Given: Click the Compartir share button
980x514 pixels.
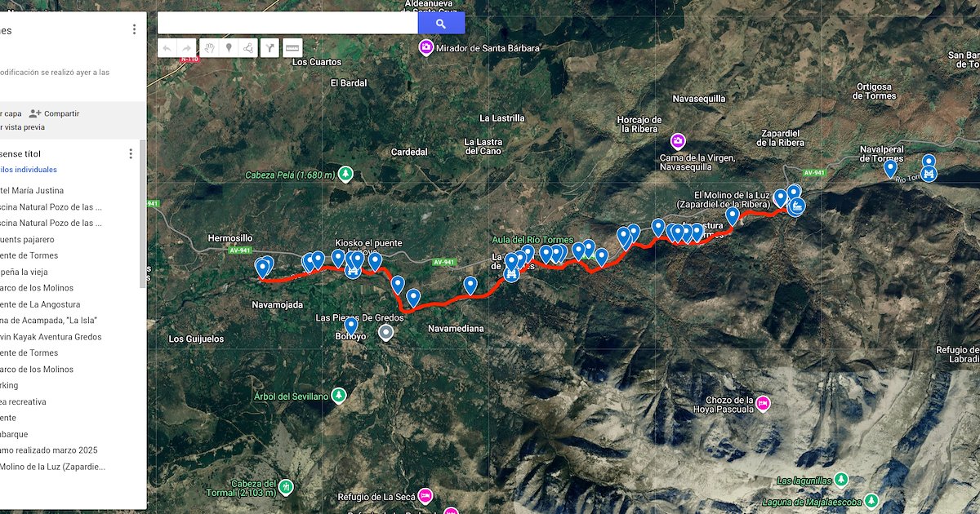Looking at the screenshot, I should 54,113.
